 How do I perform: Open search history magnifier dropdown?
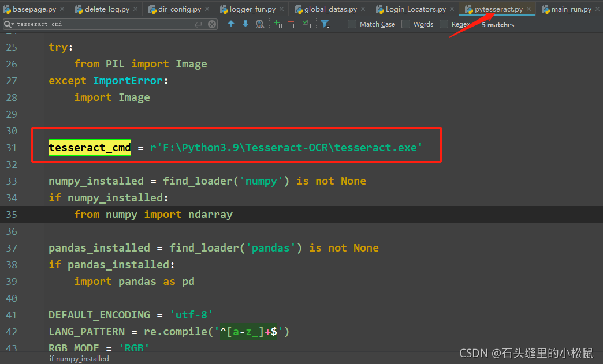pyautogui.click(x=9, y=24)
